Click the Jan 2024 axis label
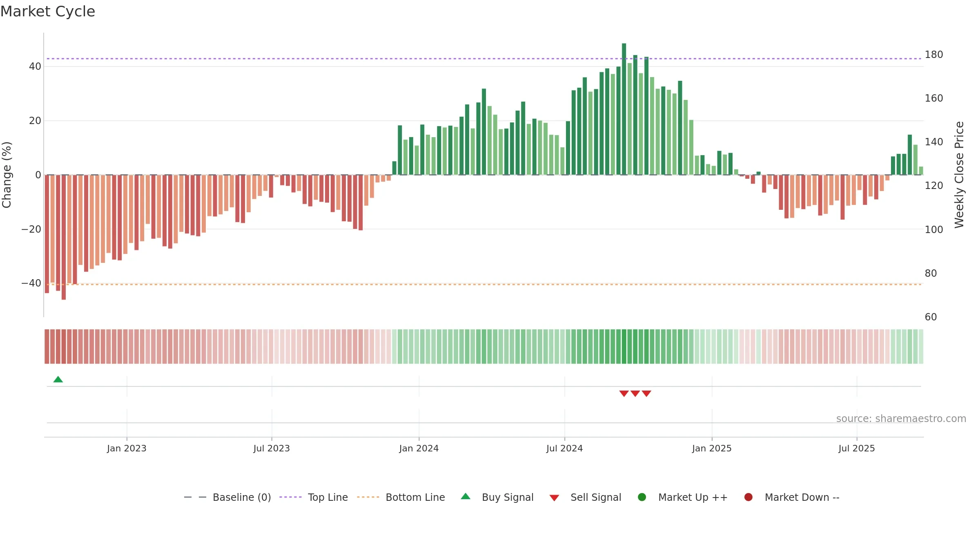This screenshot has height=551, width=980. click(x=419, y=449)
